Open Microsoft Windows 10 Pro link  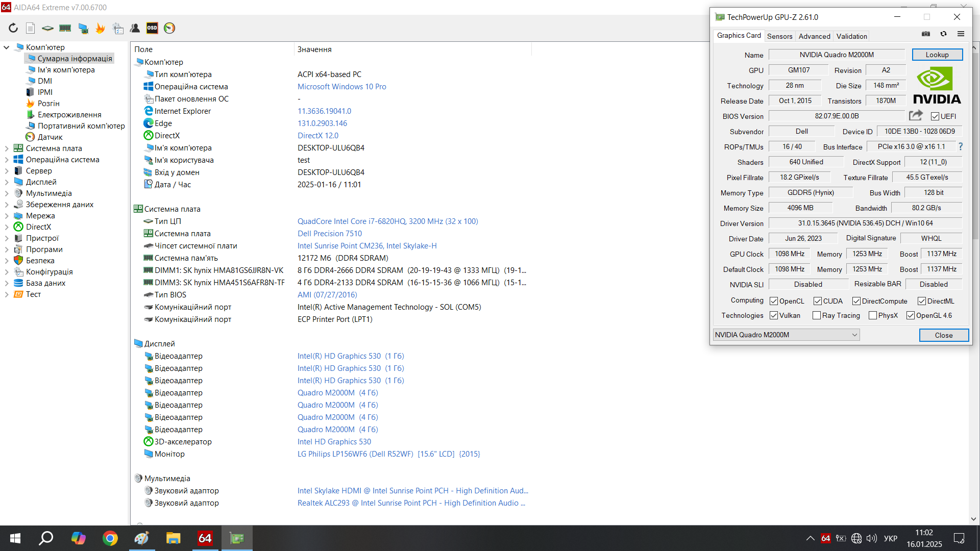click(x=342, y=87)
